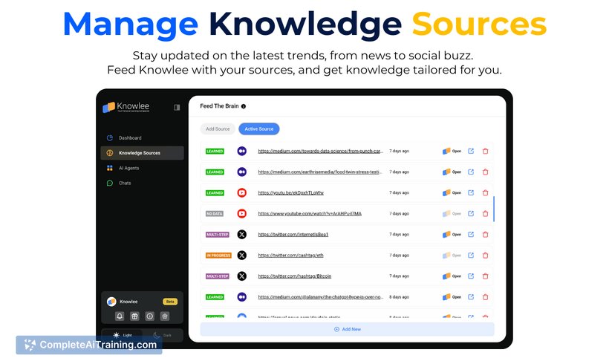Open the twitter.com/InternetIsBea1 link

click(x=293, y=235)
